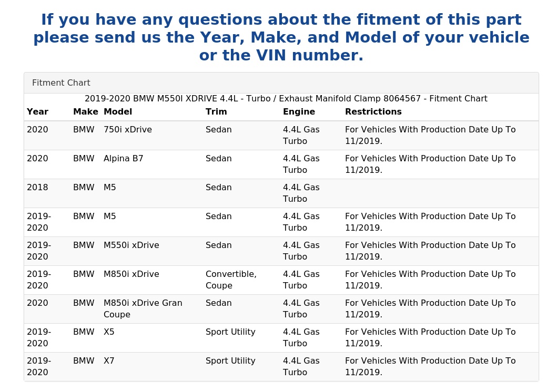Select the M550i xDrive model cell
The height and width of the screenshot is (392, 547).
[x=131, y=245]
